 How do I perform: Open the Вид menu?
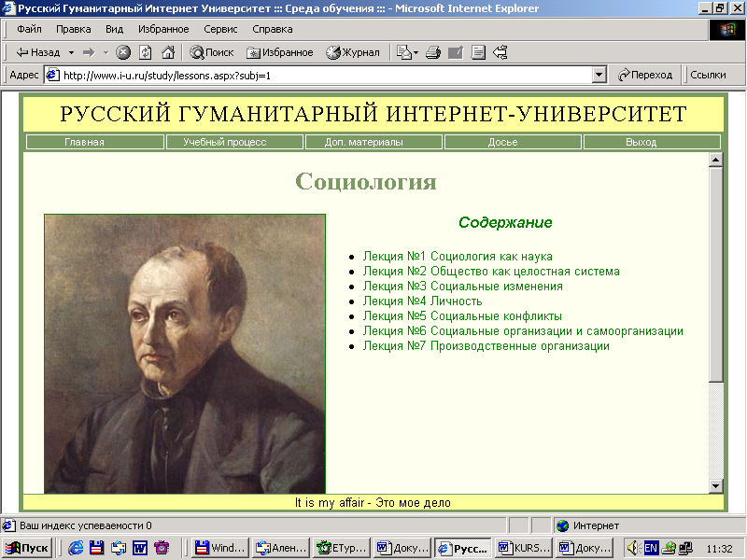(x=114, y=29)
